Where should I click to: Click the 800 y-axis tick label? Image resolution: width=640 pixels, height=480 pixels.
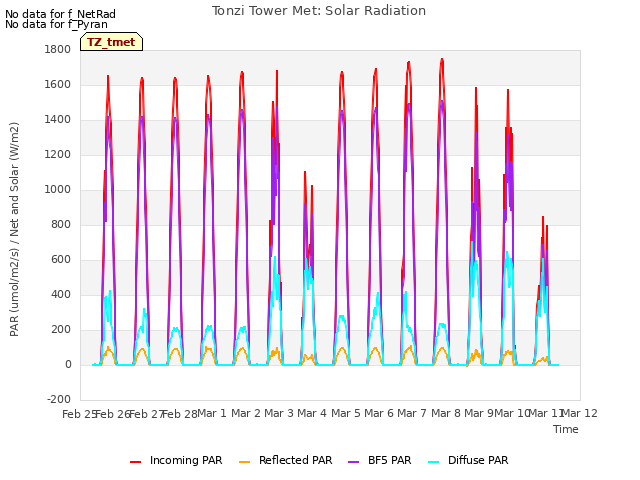61,224
